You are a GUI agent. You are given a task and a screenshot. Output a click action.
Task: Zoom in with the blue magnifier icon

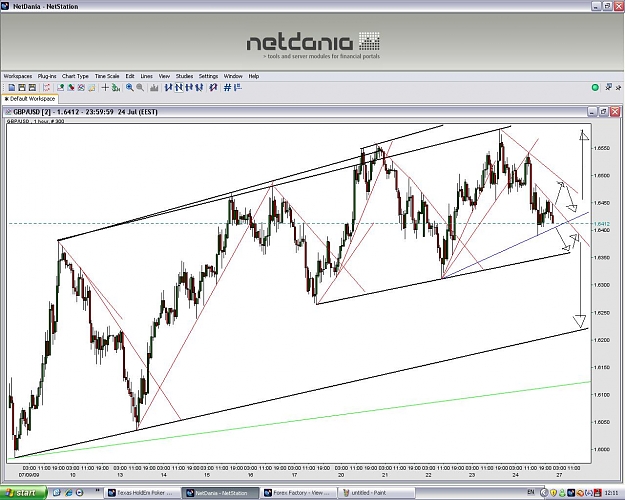pyautogui.click(x=130, y=88)
